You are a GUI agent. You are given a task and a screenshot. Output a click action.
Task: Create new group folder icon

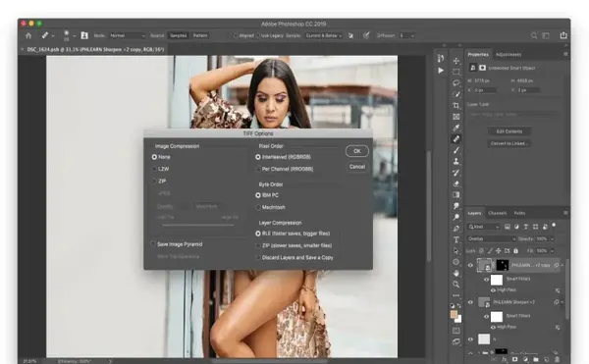pyautogui.click(x=536, y=359)
